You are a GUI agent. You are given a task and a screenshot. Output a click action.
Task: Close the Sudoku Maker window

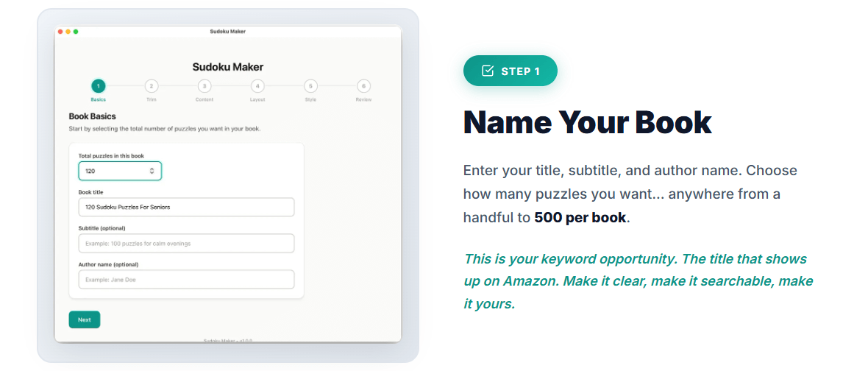[x=60, y=32]
